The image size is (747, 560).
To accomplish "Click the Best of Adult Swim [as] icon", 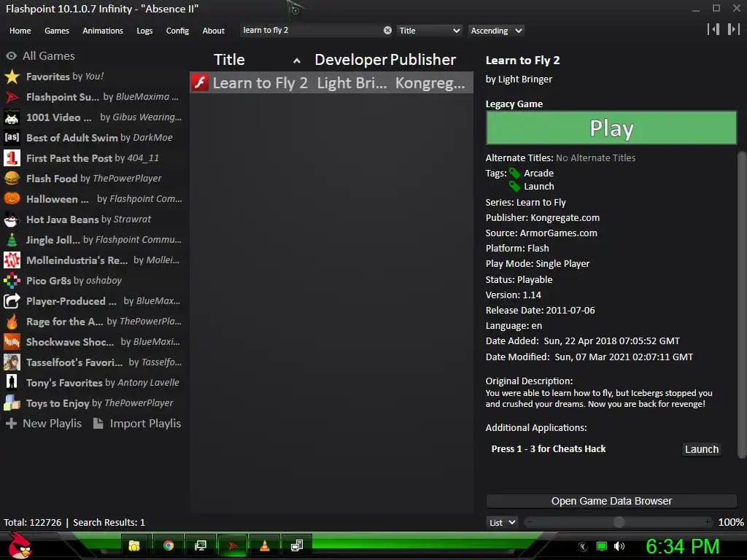I will (12, 138).
